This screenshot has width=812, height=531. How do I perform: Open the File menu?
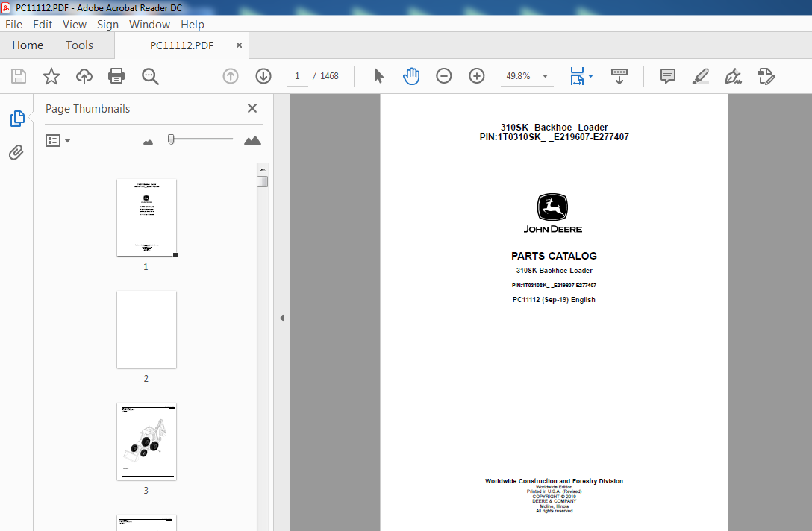pyautogui.click(x=13, y=25)
